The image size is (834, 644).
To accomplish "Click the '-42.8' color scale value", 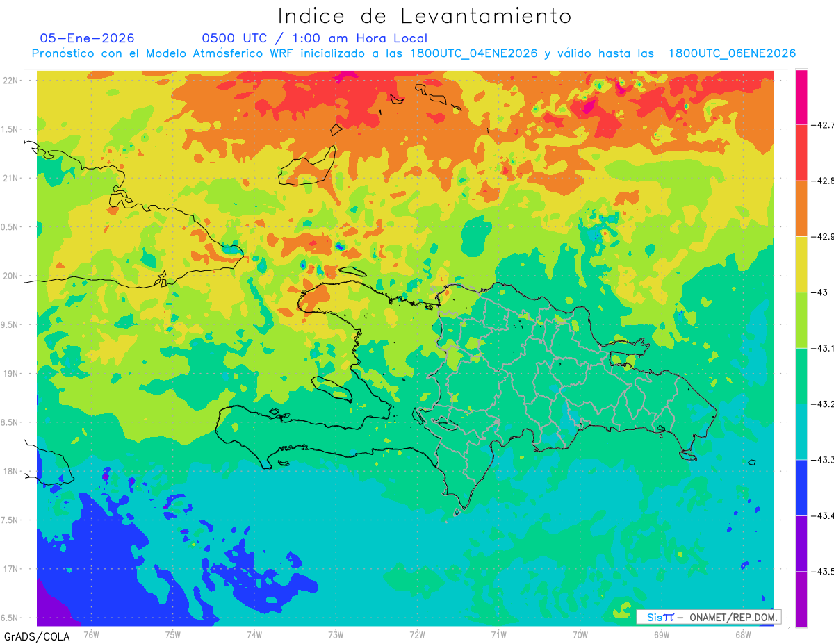I will 822,181.
